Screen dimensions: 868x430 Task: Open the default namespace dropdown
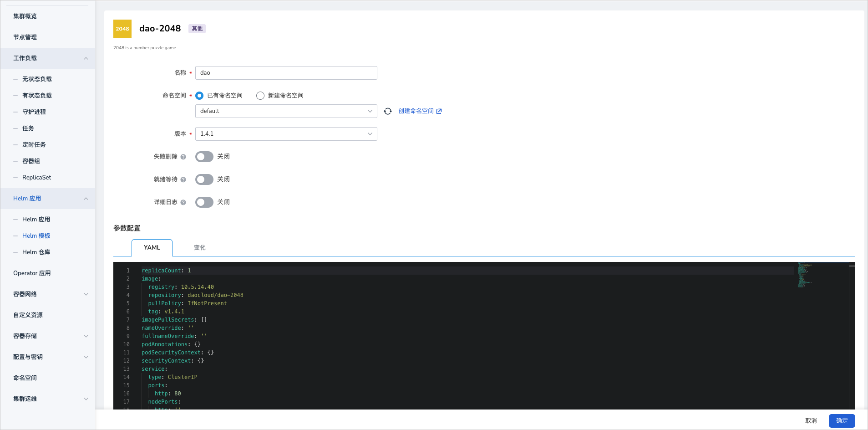(286, 111)
